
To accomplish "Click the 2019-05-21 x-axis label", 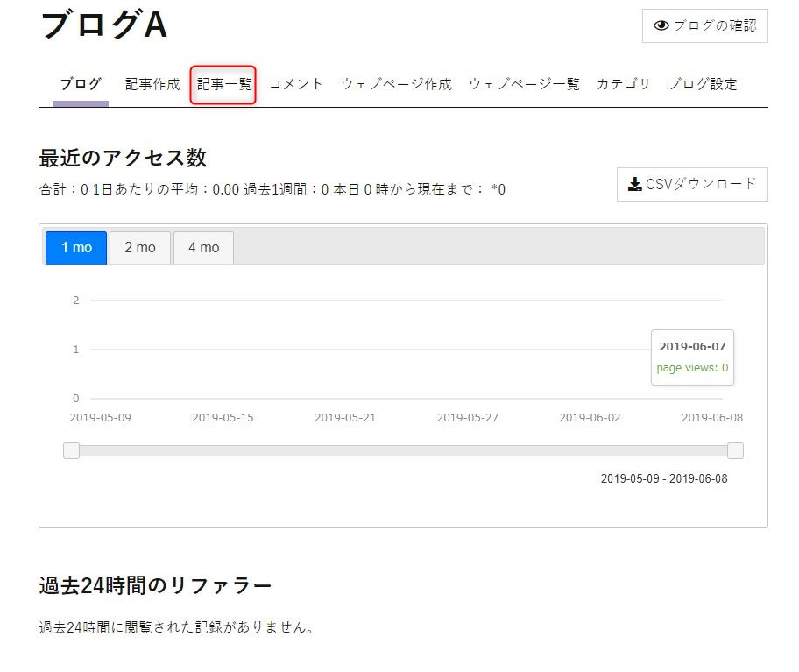I will point(345,418).
